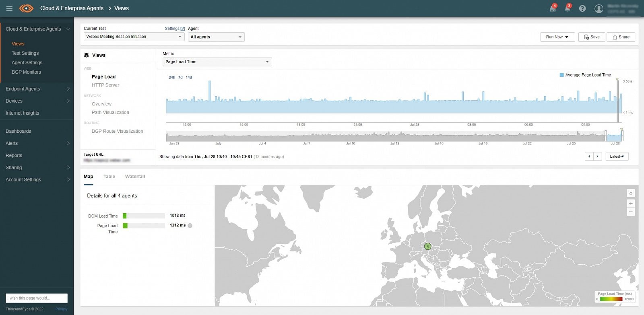Select the Path Visualization view
644x315 pixels.
[x=110, y=113]
